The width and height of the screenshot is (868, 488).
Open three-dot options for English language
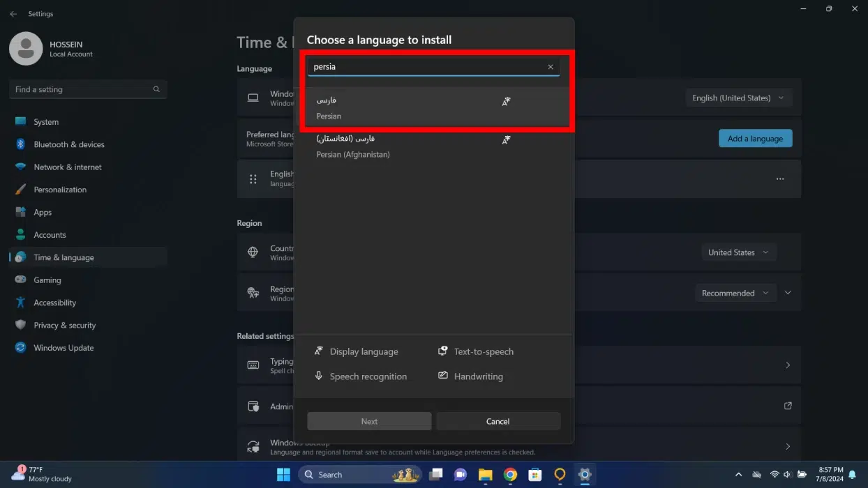coord(779,179)
